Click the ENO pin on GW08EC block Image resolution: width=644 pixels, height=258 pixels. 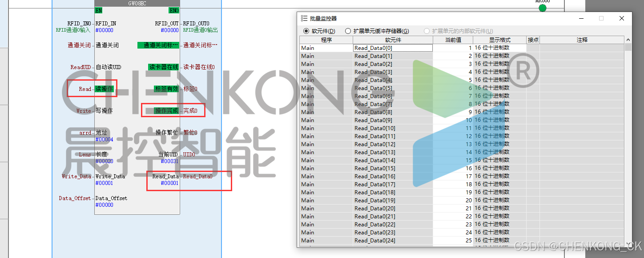(174, 10)
